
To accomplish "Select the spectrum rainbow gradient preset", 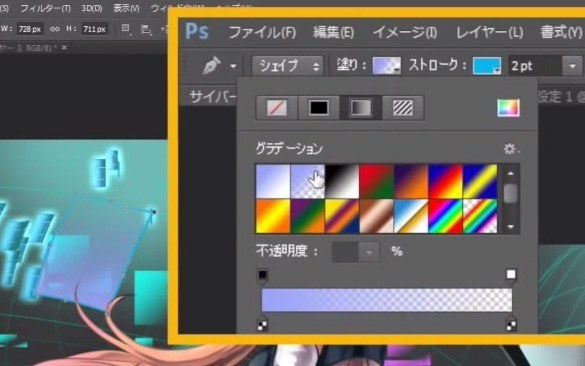I will [445, 216].
